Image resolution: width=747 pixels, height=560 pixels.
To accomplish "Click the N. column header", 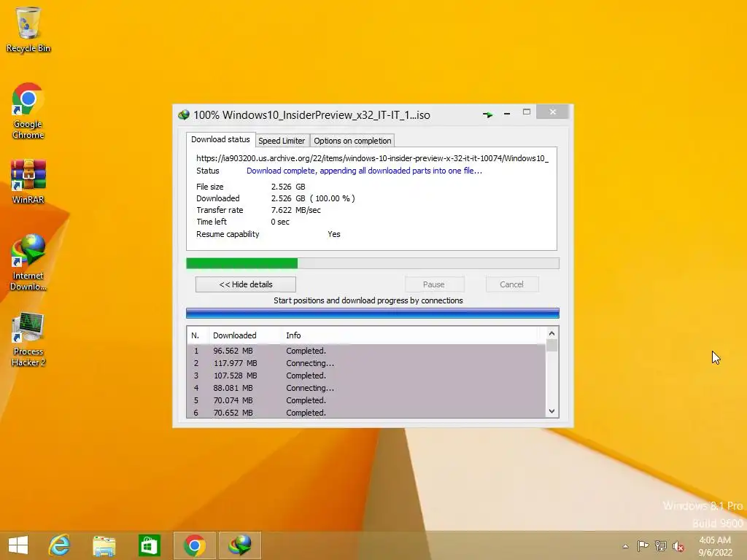I will 197,335.
